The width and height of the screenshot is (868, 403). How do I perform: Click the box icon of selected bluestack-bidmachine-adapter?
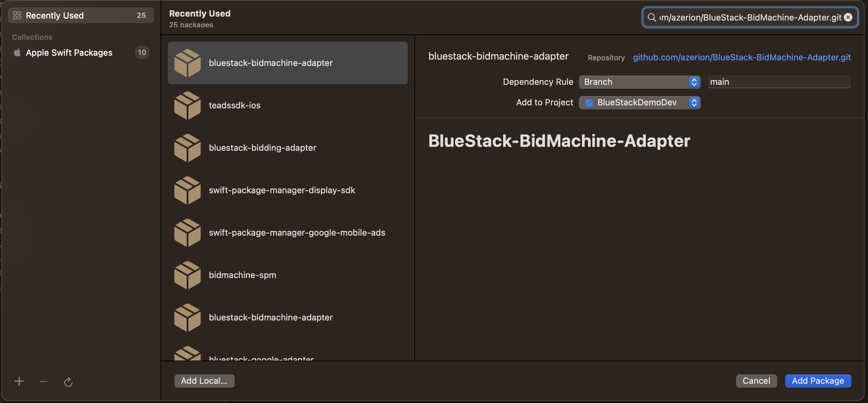(x=187, y=63)
